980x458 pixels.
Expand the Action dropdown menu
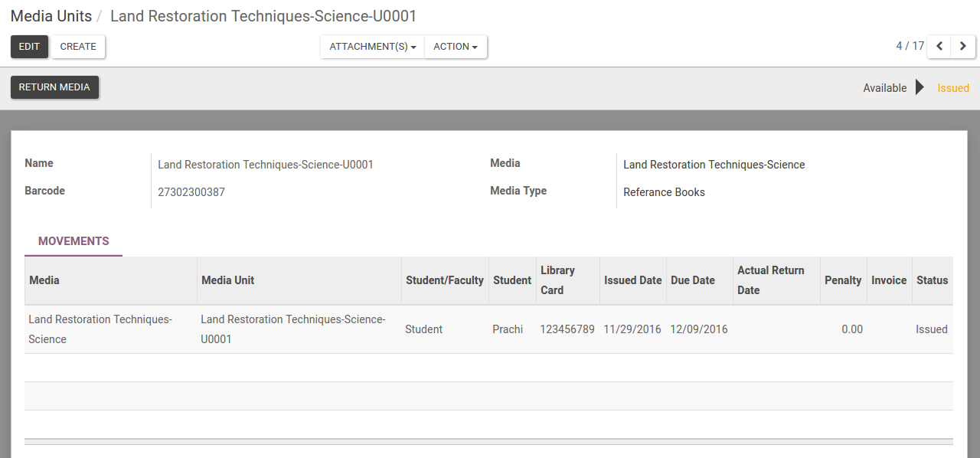pos(455,47)
